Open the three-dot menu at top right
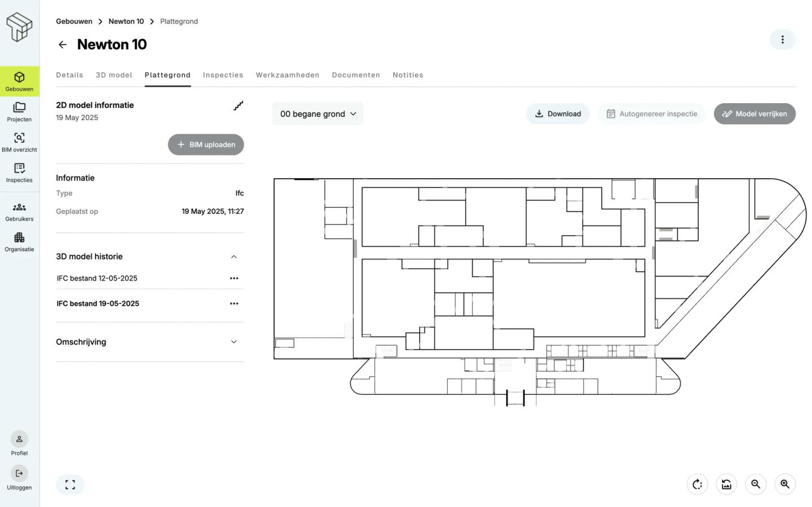Screen dimensions: 812x507 coord(782,39)
